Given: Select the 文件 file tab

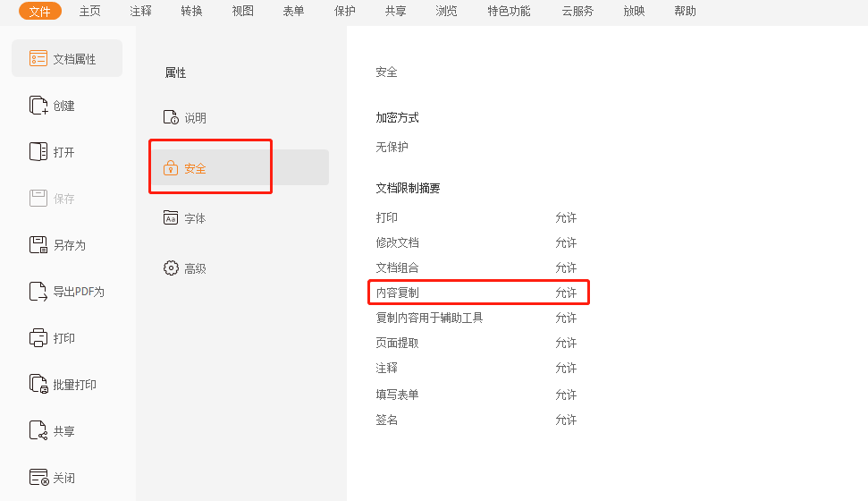Looking at the screenshot, I should (39, 11).
